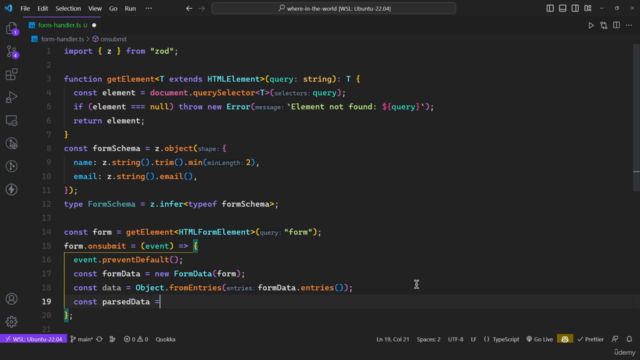Click Prettier in status bar
This screenshot has height=360, width=640.
click(x=591, y=339)
